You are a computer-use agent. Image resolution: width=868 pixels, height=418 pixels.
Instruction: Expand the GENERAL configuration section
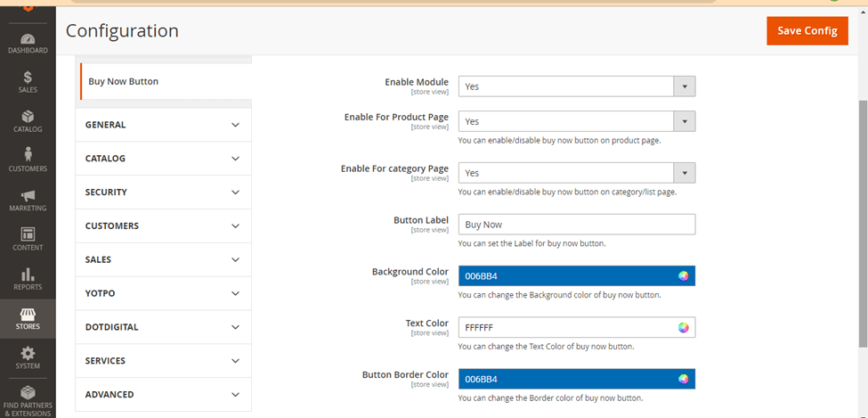(x=163, y=125)
